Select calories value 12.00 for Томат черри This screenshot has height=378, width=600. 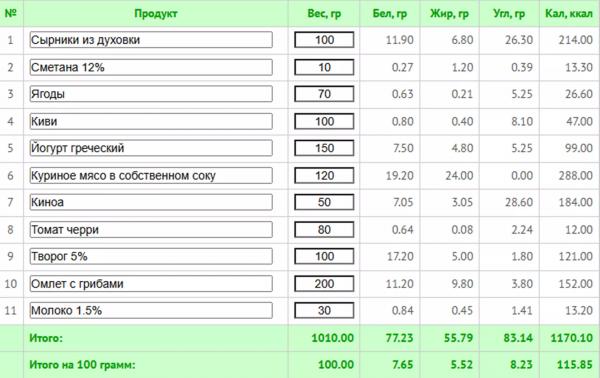click(x=579, y=230)
